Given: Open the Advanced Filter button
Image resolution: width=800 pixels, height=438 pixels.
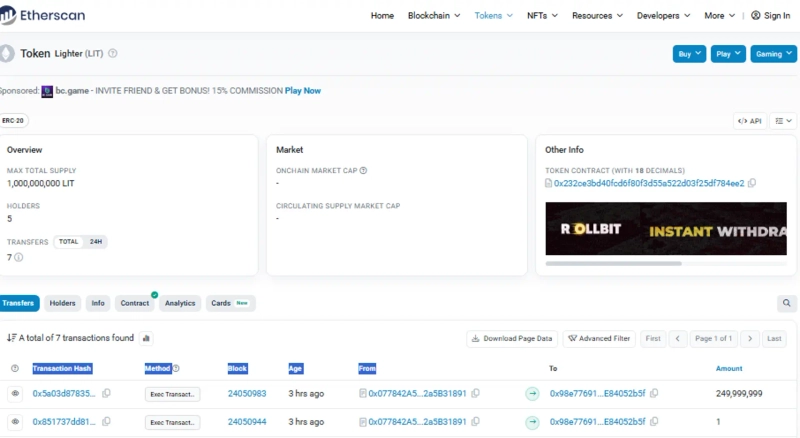Looking at the screenshot, I should 598,338.
